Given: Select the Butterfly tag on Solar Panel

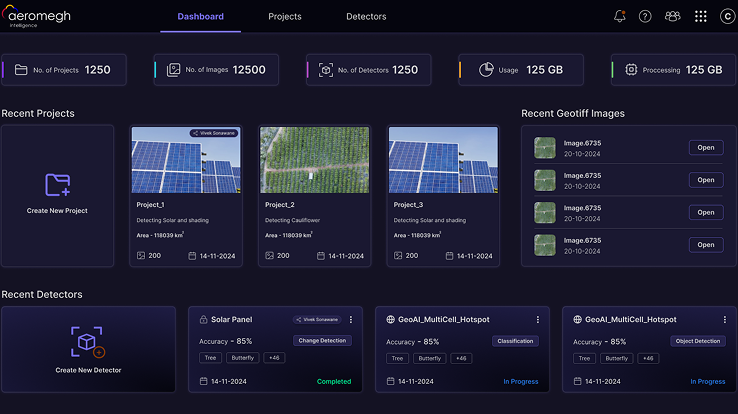Looking at the screenshot, I should (243, 358).
